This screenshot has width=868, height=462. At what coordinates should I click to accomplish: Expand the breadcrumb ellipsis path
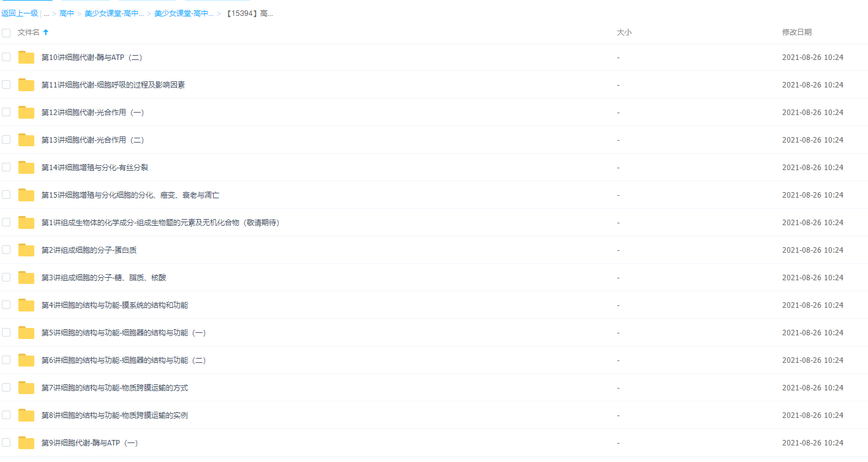47,13
